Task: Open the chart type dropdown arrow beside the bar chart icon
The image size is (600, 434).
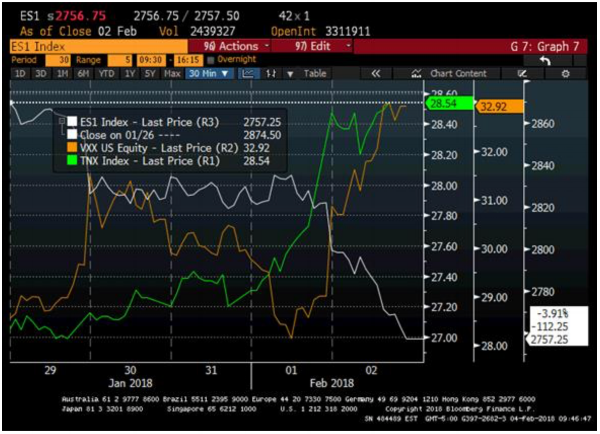Action: coord(290,74)
